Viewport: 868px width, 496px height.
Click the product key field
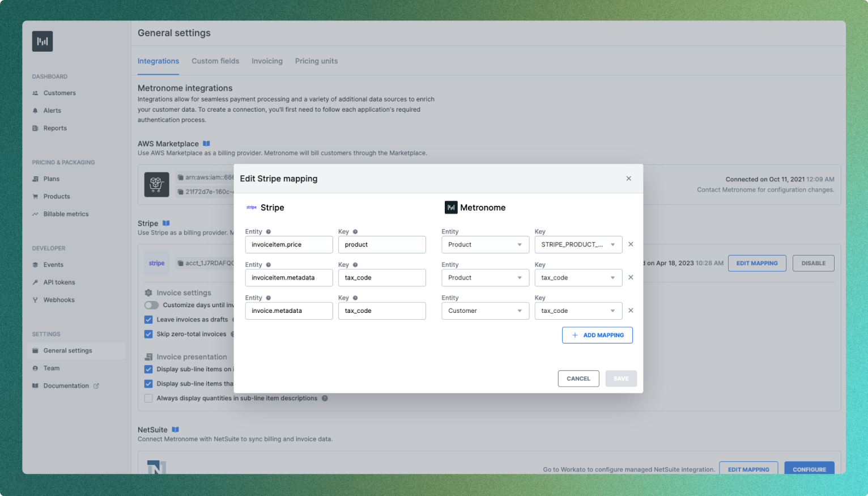(x=382, y=245)
